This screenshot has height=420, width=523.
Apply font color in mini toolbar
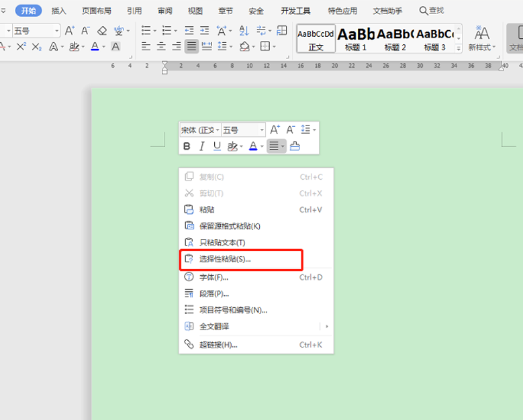click(253, 146)
